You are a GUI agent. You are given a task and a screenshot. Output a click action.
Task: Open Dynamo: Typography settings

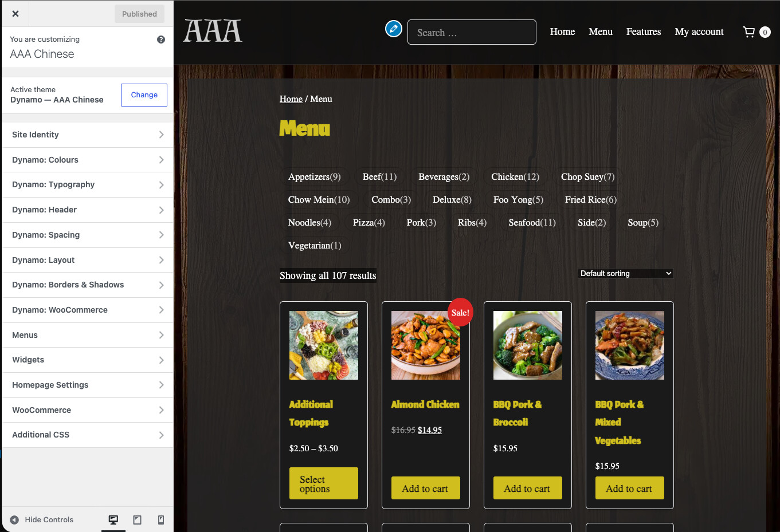coord(88,184)
